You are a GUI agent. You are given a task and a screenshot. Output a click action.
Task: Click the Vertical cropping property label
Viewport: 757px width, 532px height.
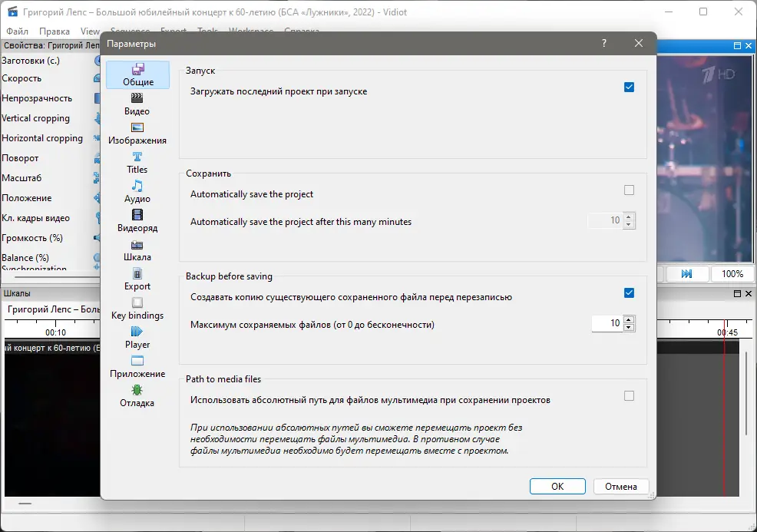[x=36, y=118]
